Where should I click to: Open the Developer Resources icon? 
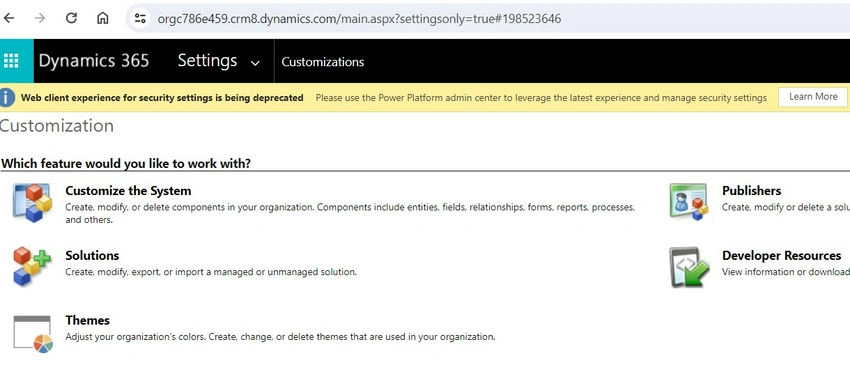click(689, 266)
